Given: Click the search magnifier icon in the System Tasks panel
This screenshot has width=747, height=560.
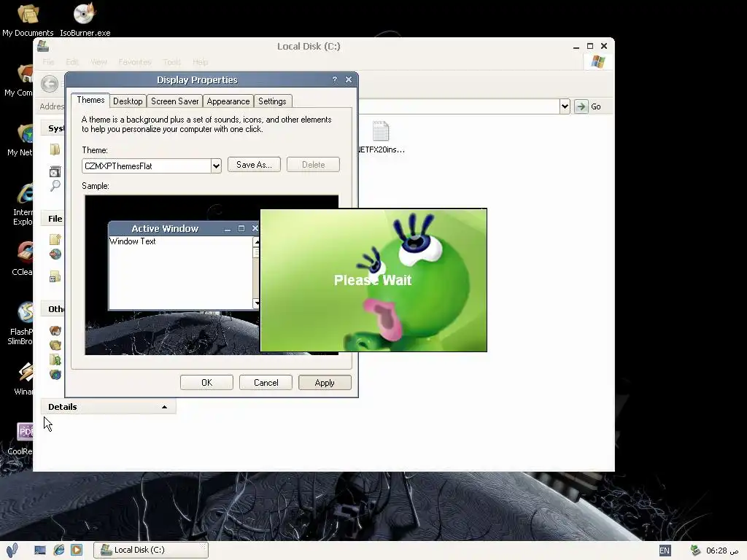Looking at the screenshot, I should (x=55, y=186).
